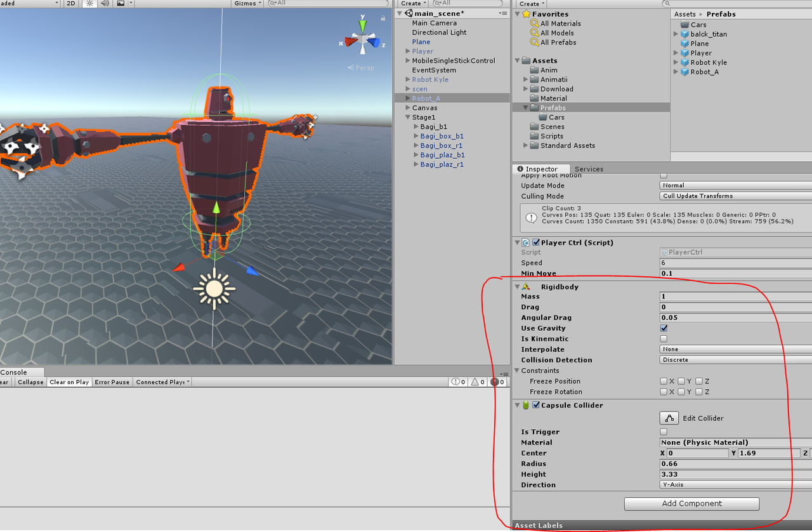The height and width of the screenshot is (532, 812).
Task: Click the Edit Collider button
Action: tap(669, 418)
